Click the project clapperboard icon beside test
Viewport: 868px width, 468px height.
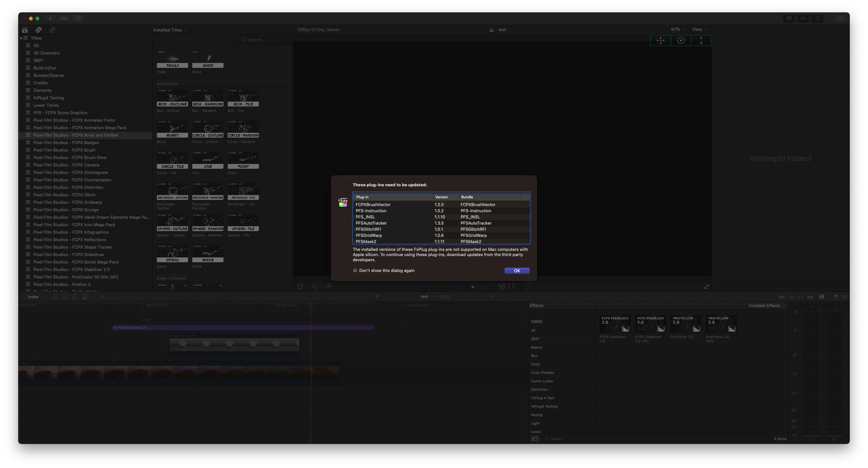[491, 30]
